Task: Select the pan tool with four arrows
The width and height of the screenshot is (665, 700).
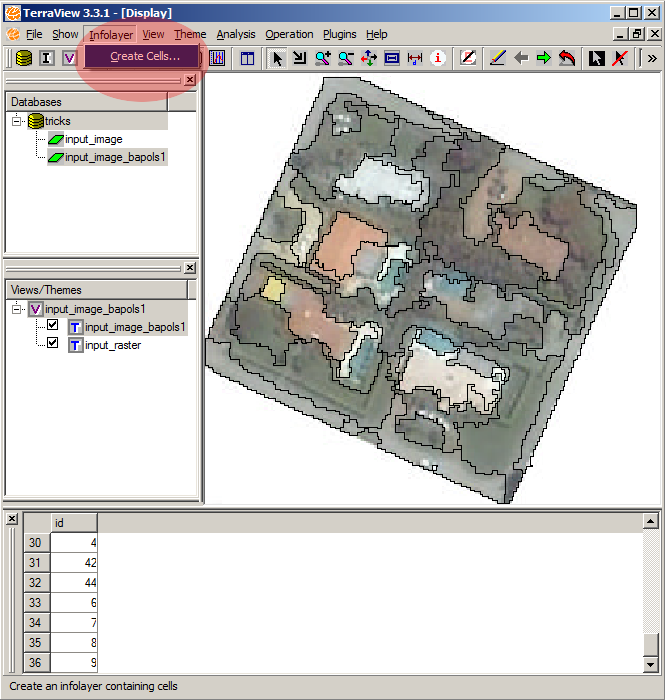Action: [368, 58]
